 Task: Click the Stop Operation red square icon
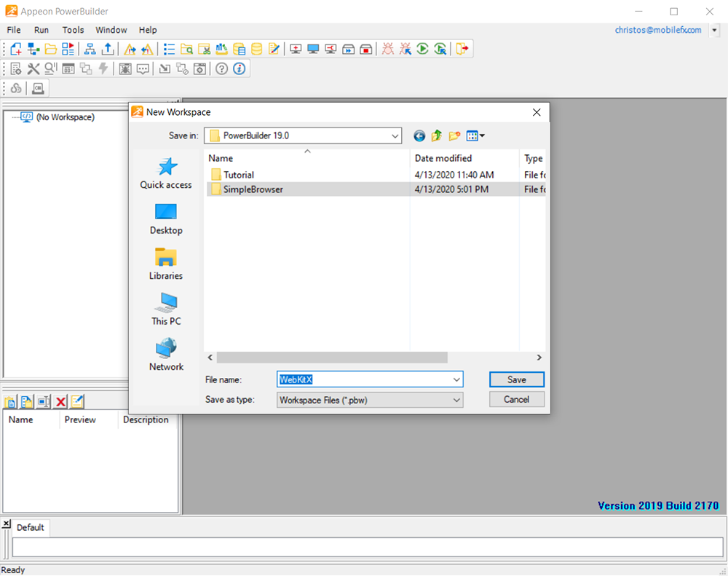[x=366, y=49]
